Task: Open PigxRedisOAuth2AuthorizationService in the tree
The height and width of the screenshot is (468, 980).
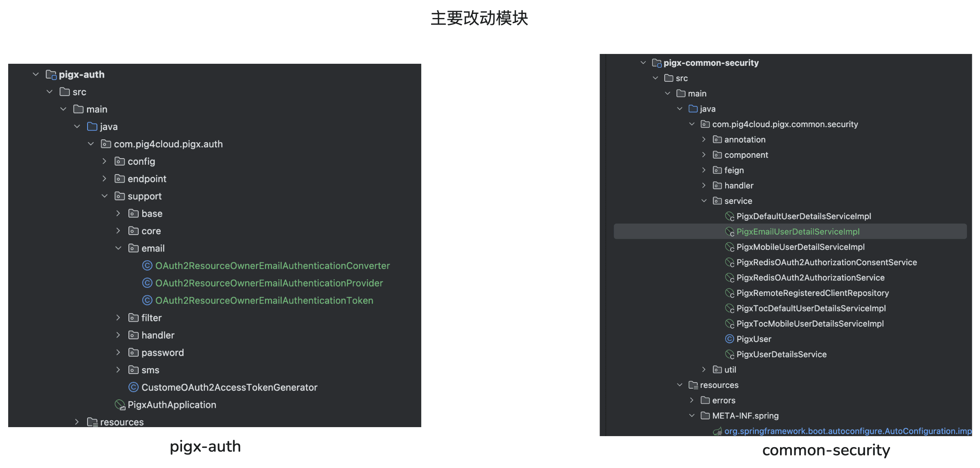Action: pyautogui.click(x=810, y=278)
